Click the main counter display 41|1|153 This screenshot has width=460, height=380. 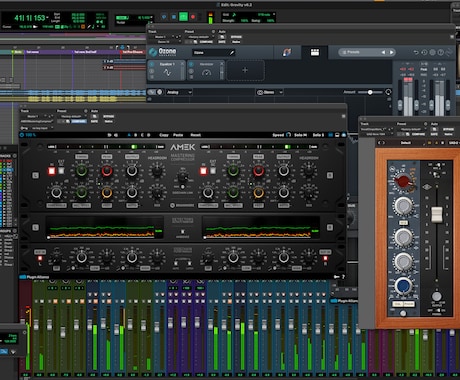point(29,18)
